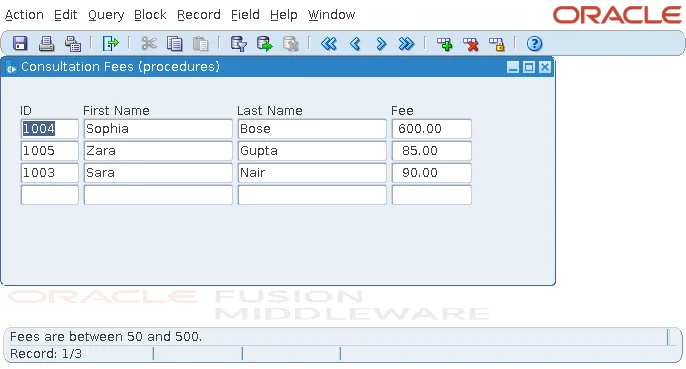Viewport: 686px width, 369px height.
Task: Click the Last Name field Bose
Action: click(312, 129)
